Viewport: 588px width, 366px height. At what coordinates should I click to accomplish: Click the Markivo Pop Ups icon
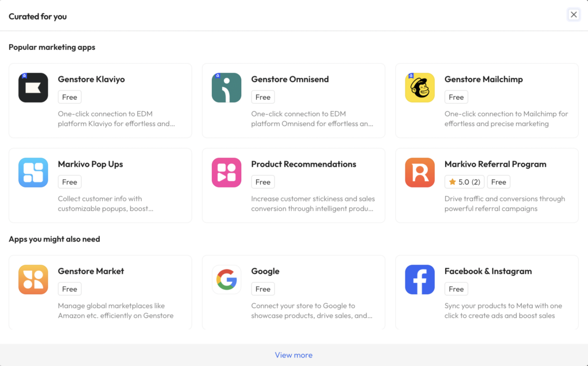click(x=33, y=173)
